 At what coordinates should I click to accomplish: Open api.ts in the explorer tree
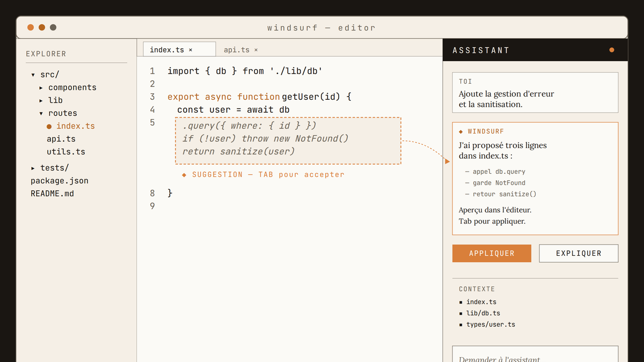pos(61,139)
